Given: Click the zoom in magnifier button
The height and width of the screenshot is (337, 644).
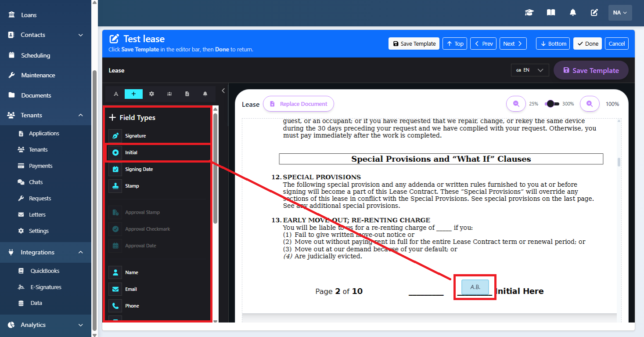Looking at the screenshot, I should 590,104.
